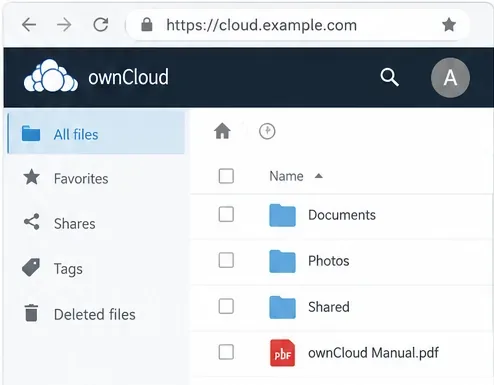Viewport: 494px width, 385px height.
Task: Click the Tags label icon
Action: pyautogui.click(x=31, y=267)
